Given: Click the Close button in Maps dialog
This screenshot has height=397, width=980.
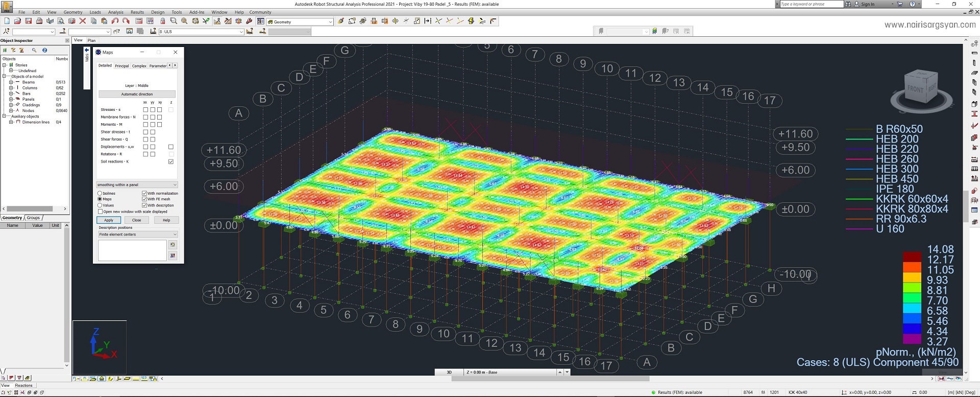Looking at the screenshot, I should 137,220.
